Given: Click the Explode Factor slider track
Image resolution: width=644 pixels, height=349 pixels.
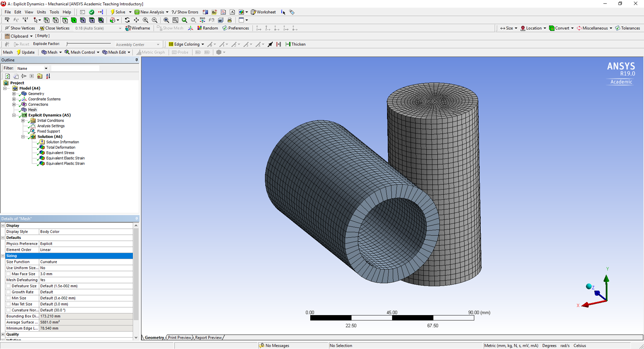Looking at the screenshot, I should pyautogui.click(x=88, y=44).
